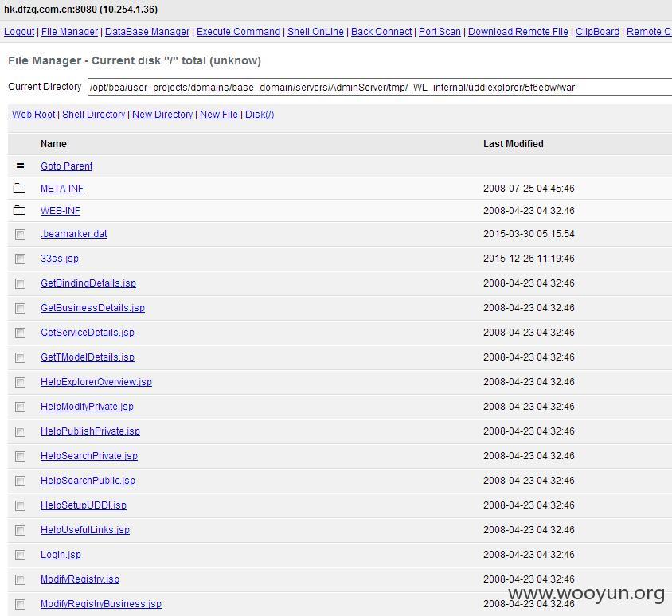Viewport: 672px width, 616px height.
Task: Click the hk.dfzq.com.cn:8080 host title
Action: click(x=80, y=10)
